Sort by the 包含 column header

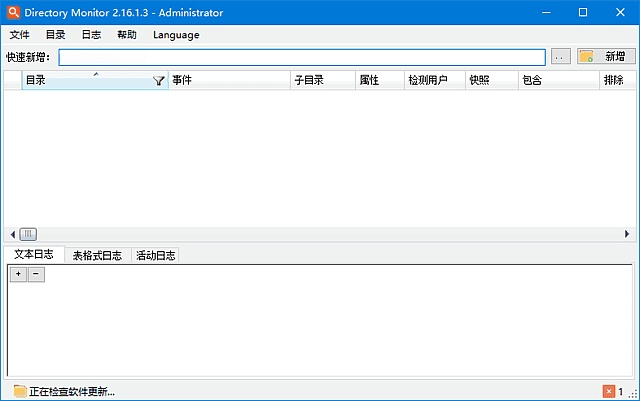click(x=559, y=80)
